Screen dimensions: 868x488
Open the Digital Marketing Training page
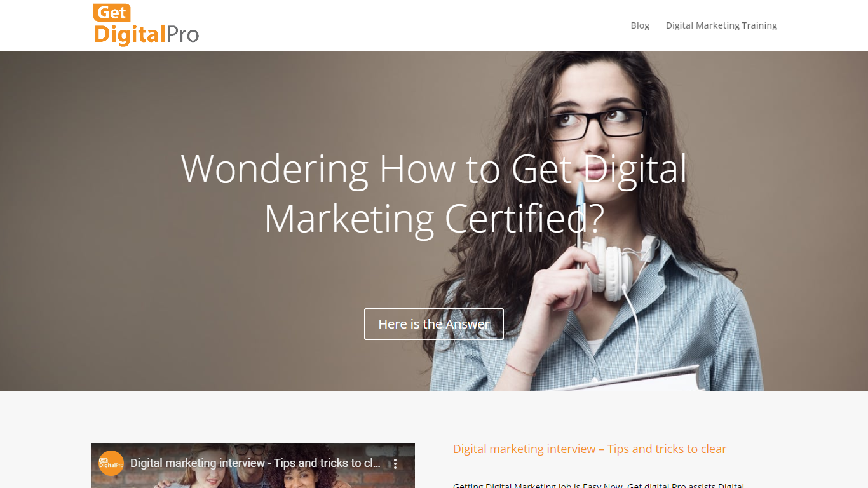click(721, 25)
